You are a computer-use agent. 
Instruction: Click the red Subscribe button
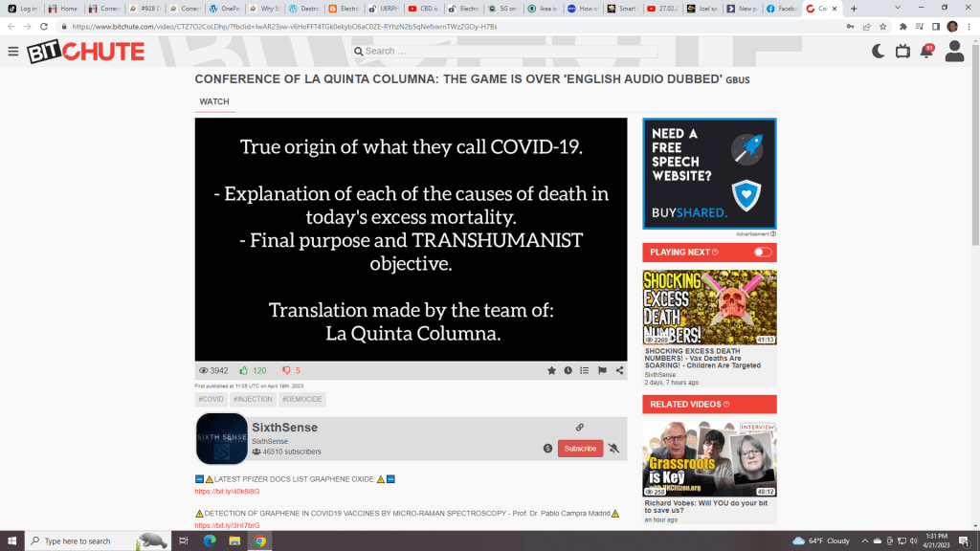580,448
